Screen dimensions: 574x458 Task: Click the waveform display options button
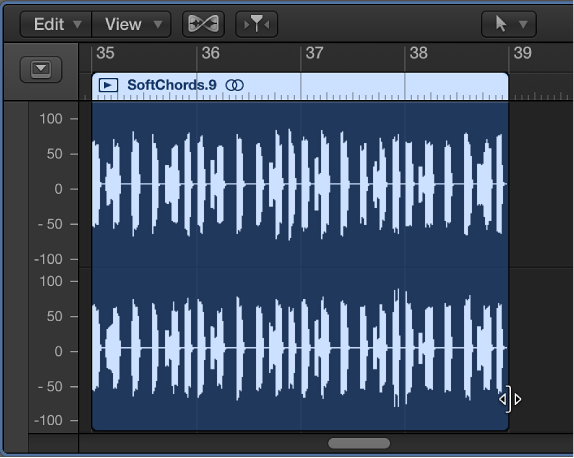[41, 69]
